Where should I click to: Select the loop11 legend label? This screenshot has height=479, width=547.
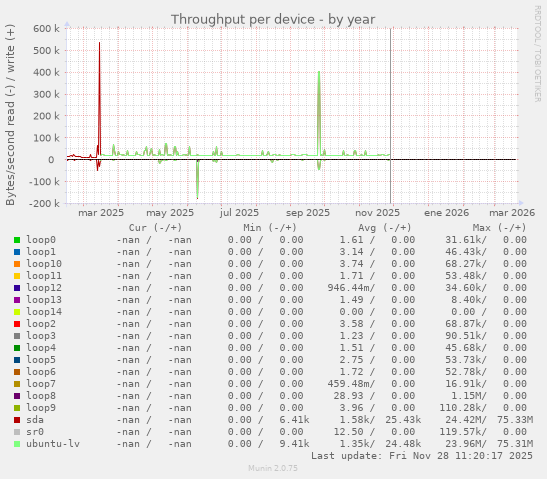[44, 276]
